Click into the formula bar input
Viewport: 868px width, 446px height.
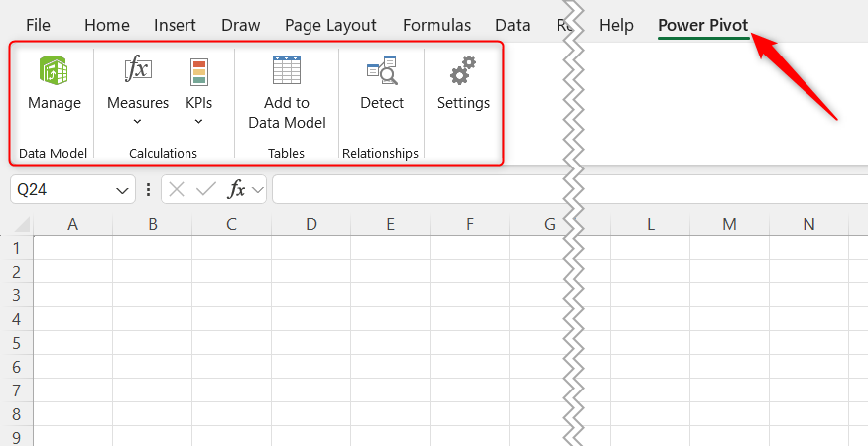[570, 190]
